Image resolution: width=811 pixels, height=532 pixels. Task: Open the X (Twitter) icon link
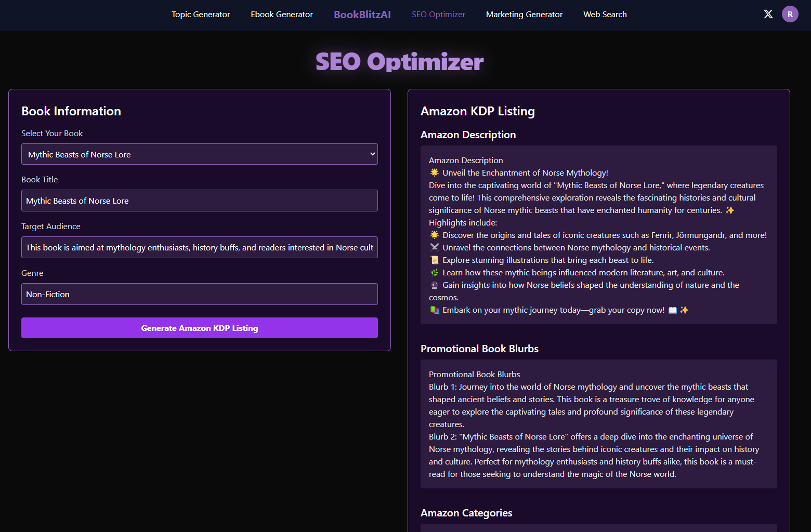(x=768, y=14)
